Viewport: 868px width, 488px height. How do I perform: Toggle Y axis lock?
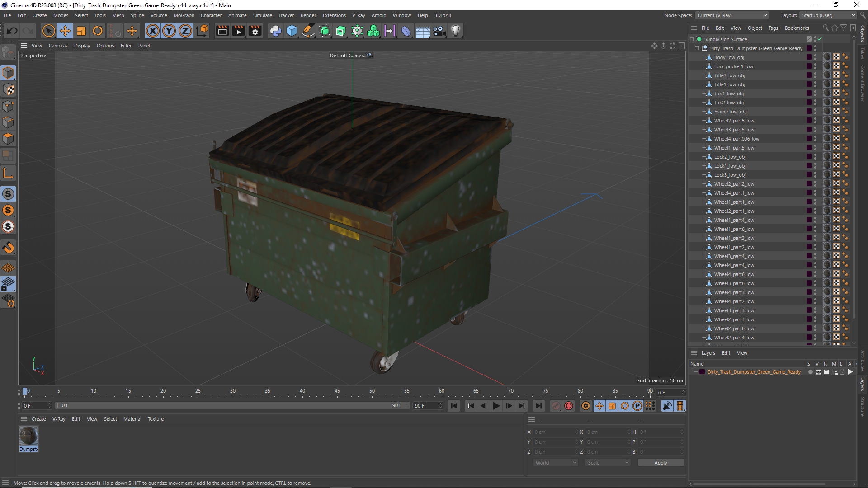point(169,31)
